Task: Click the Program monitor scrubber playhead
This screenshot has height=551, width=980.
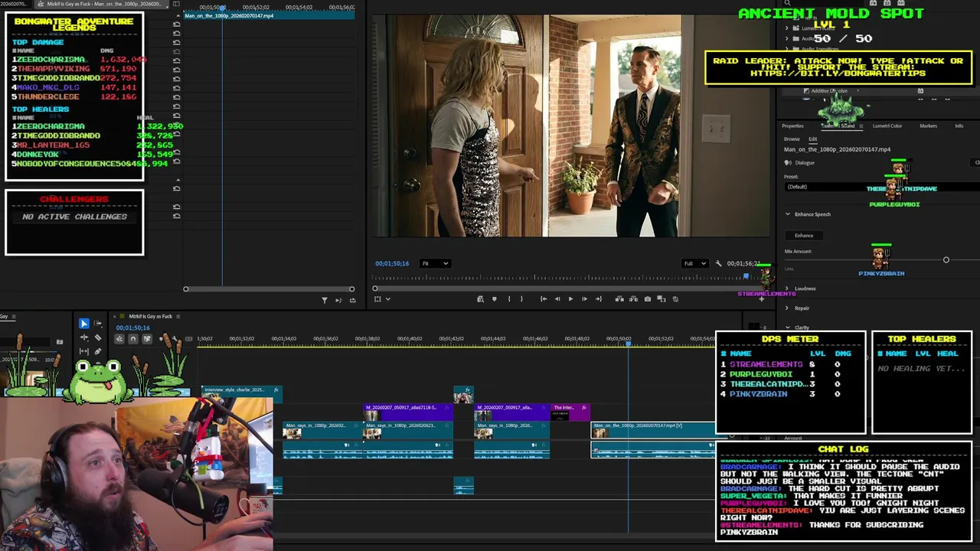Action: click(746, 275)
